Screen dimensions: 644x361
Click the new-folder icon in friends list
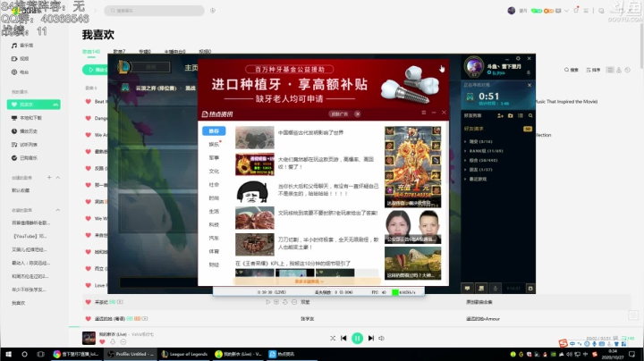(x=511, y=116)
